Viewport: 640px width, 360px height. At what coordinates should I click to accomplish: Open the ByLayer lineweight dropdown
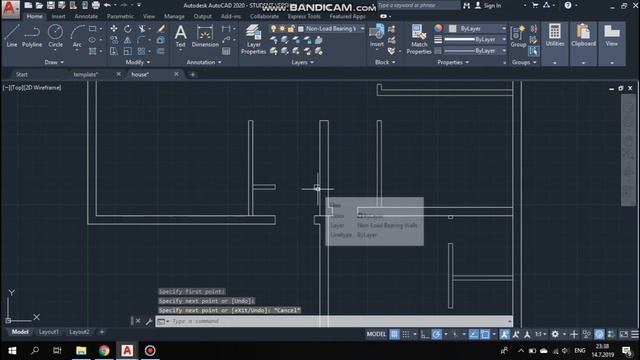pos(475,40)
